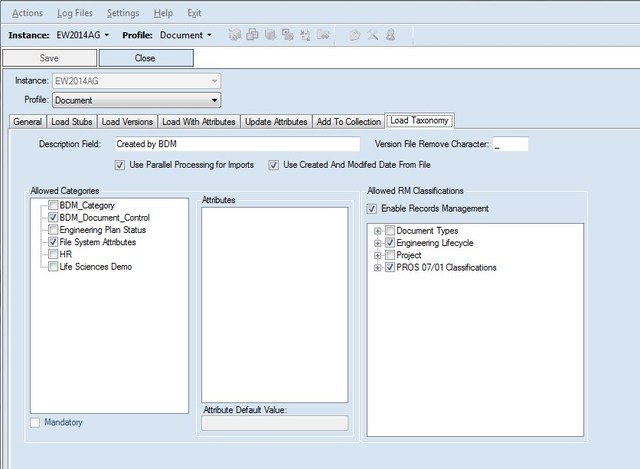Screen dimensions: 640x469
Task: Switch to the Load Stubs tab
Action: [72, 122]
